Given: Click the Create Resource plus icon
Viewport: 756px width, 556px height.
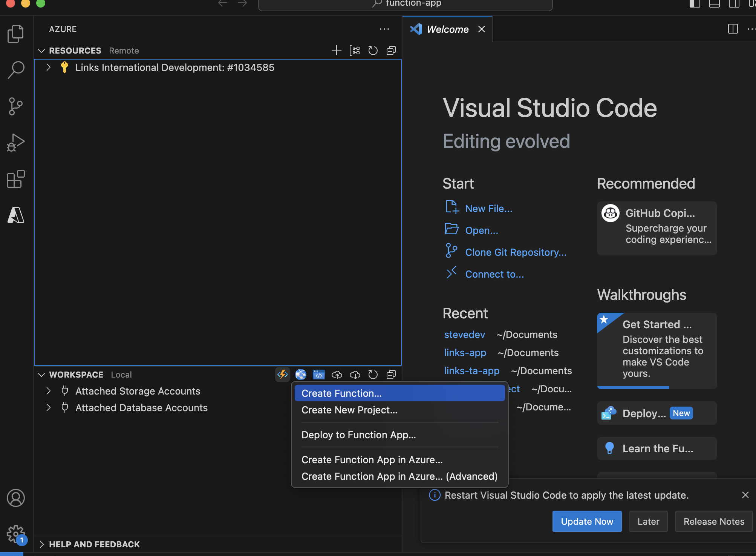Looking at the screenshot, I should [x=336, y=51].
